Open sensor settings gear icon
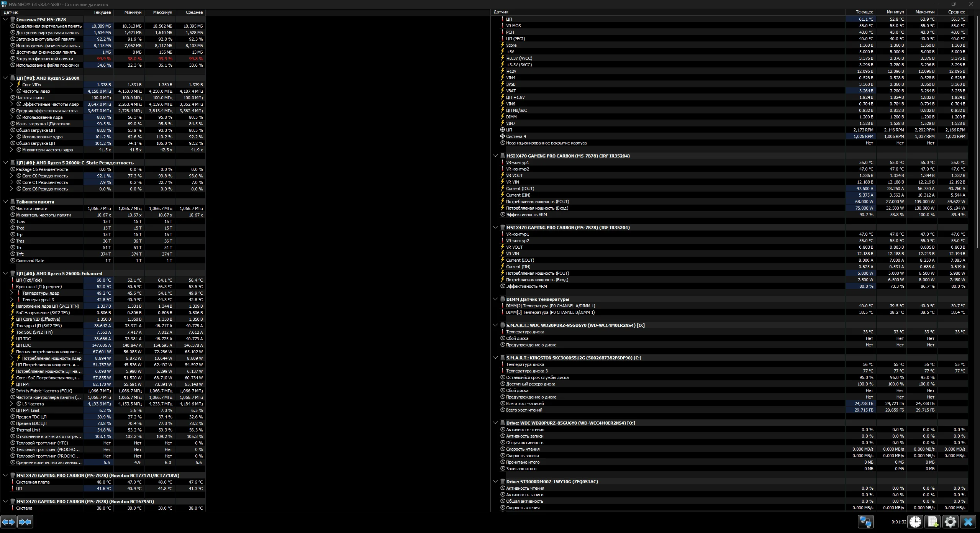The image size is (980, 533). (951, 522)
